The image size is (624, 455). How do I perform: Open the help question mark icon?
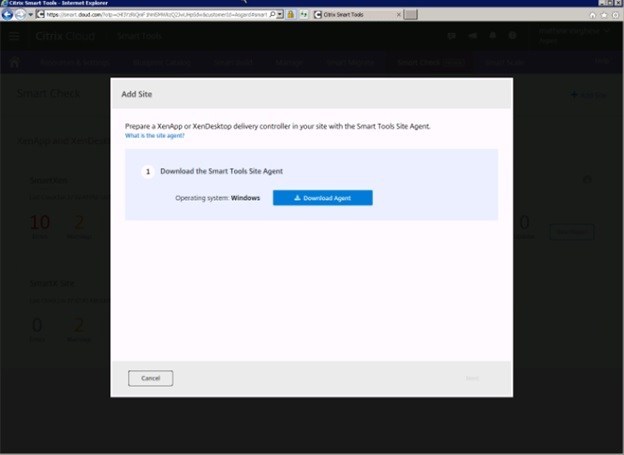click(x=513, y=36)
